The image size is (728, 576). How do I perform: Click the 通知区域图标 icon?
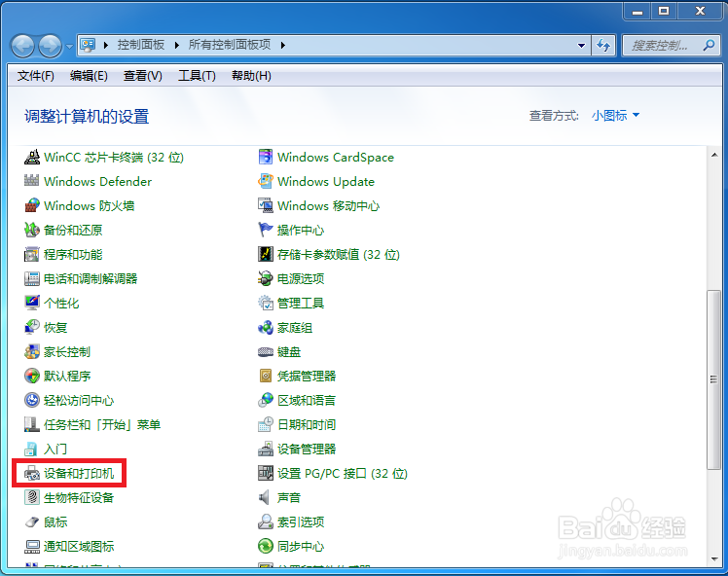click(31, 546)
